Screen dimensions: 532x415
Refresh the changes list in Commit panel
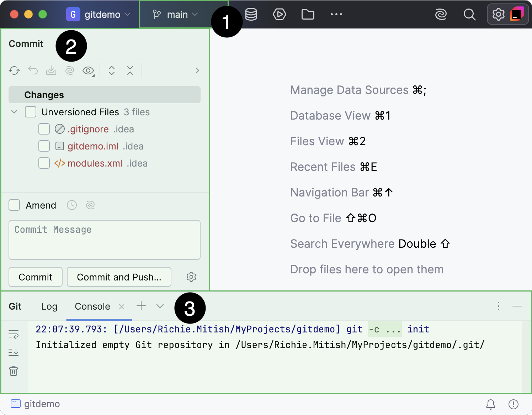(14, 70)
